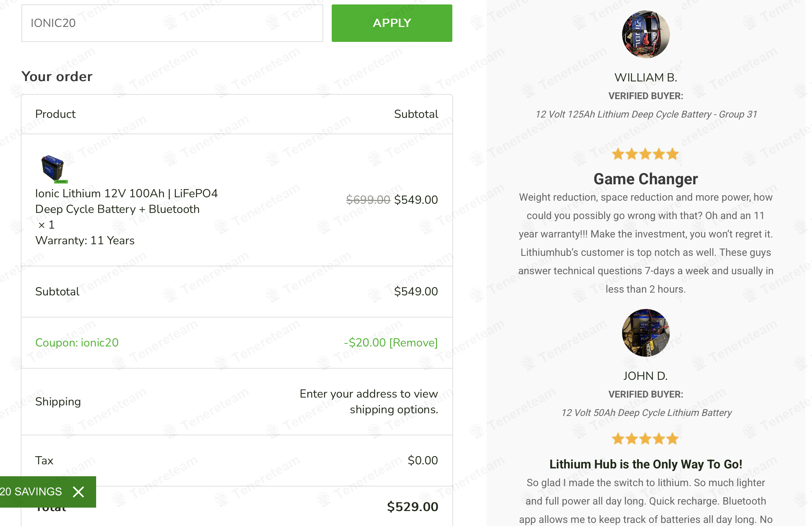
Task: Open John D.'s reviewer avatar photo
Action: click(645, 333)
